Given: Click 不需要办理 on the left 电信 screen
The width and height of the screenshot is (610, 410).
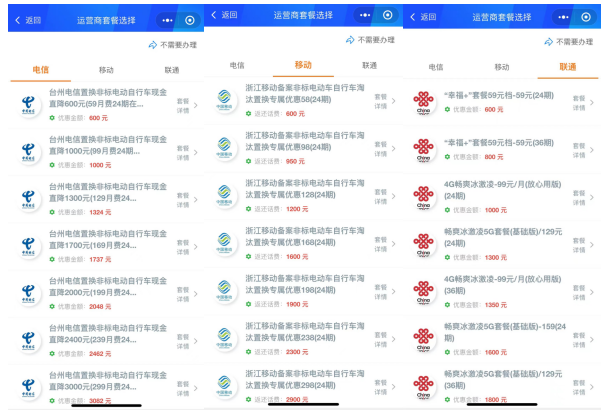Looking at the screenshot, I should coord(179,45).
